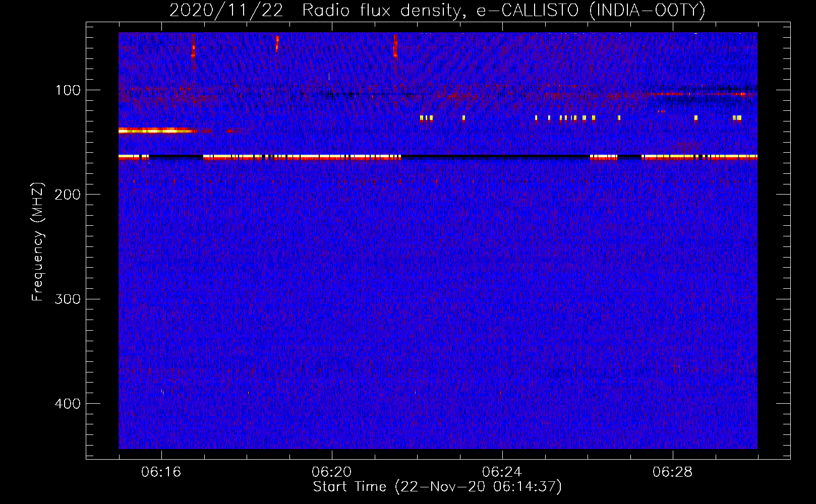Click the 06:28 time axis label
This screenshot has width=816, height=504.
(x=673, y=472)
